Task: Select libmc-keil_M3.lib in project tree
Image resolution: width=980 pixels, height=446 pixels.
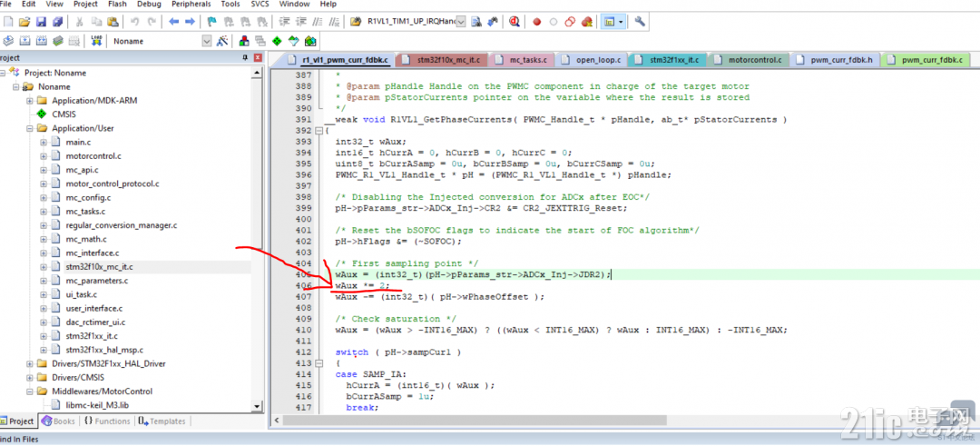Action: click(x=97, y=405)
